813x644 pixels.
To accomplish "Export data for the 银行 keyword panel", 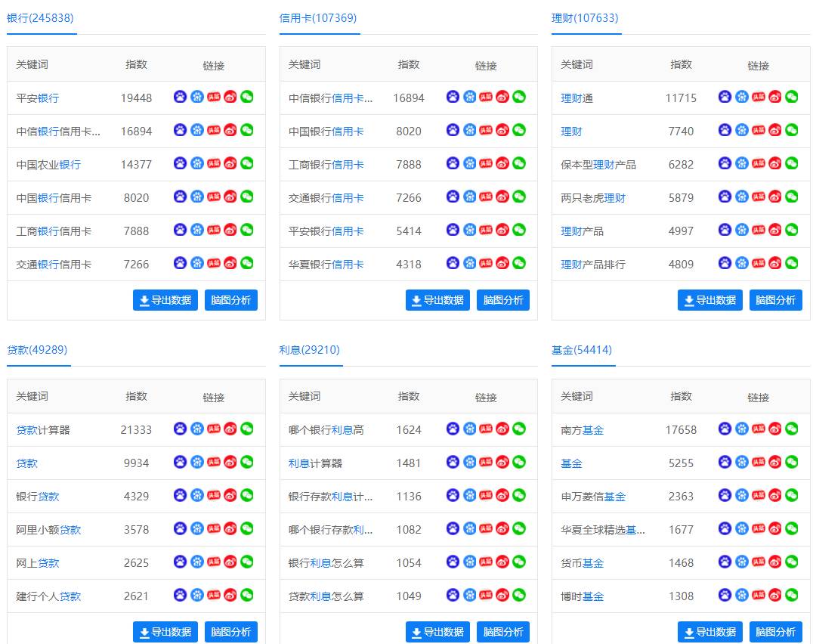I will coord(165,300).
